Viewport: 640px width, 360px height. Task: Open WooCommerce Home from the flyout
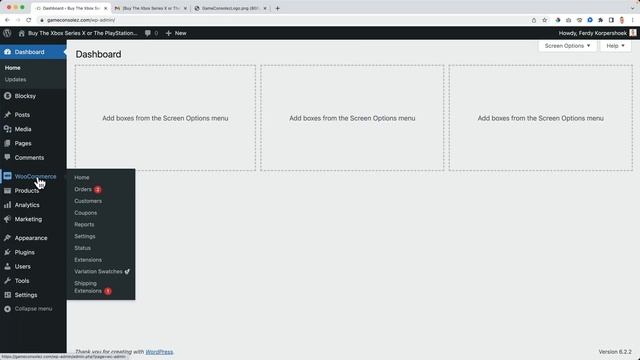click(x=82, y=178)
